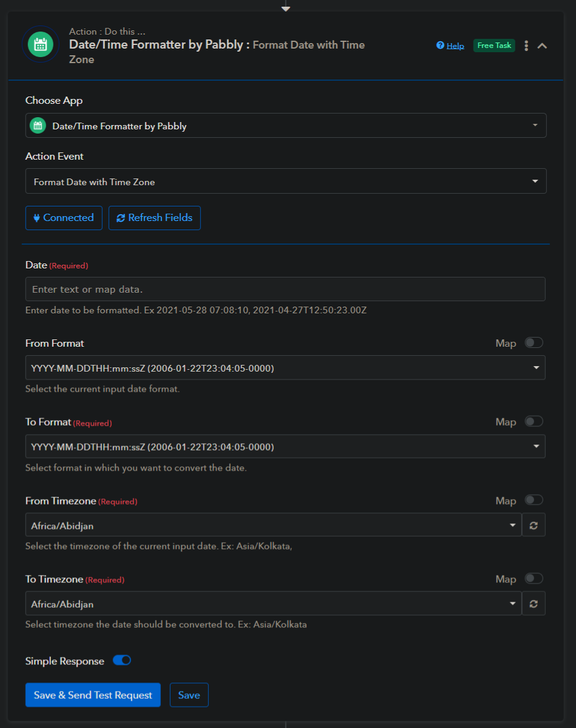Open the three-dot options menu

click(526, 46)
